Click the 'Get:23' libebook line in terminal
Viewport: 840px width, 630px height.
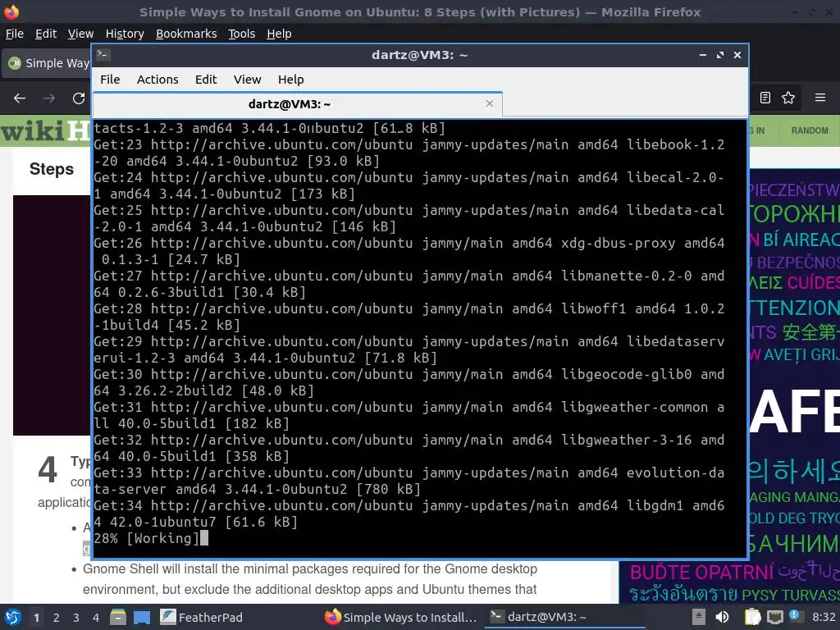409,153
